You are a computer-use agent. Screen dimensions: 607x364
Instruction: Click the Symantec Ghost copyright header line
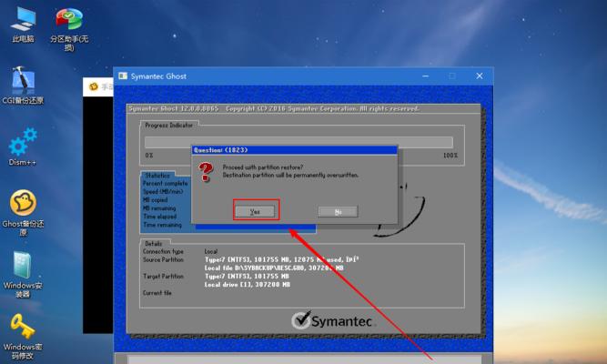click(274, 108)
